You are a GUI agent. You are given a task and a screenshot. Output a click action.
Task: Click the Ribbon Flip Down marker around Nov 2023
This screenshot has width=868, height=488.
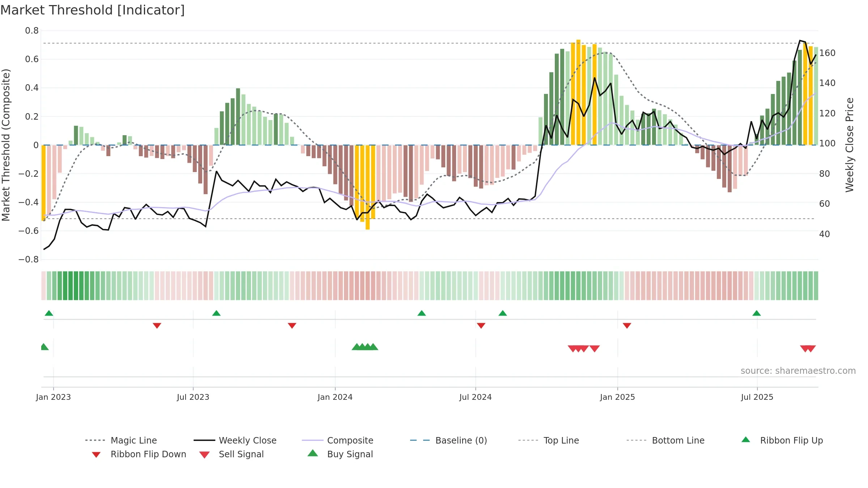point(292,326)
